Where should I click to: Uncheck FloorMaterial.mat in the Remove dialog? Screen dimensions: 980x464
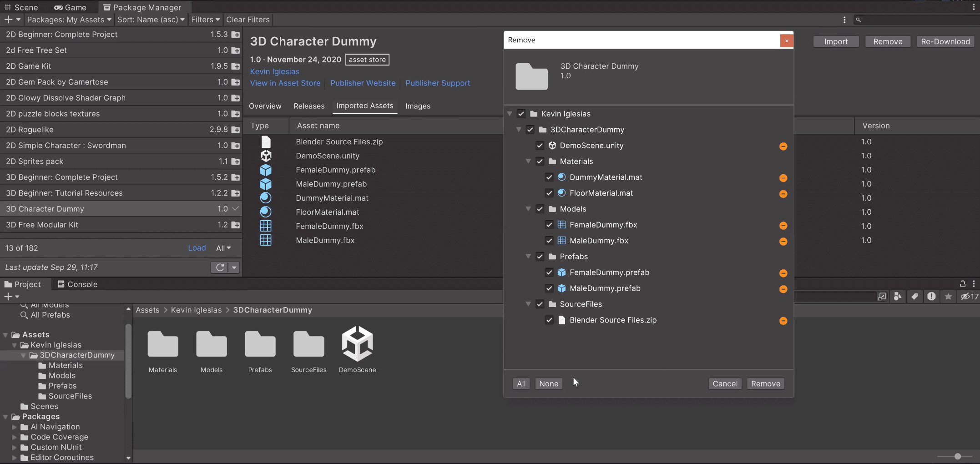click(x=549, y=193)
